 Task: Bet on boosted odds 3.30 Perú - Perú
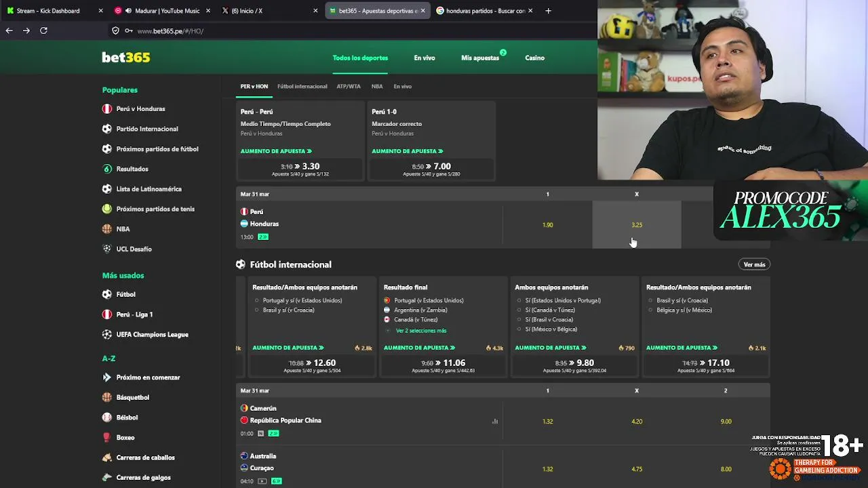coord(300,169)
